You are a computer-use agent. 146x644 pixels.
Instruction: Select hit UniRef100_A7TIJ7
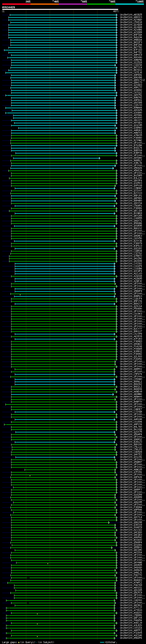[x=131, y=608]
